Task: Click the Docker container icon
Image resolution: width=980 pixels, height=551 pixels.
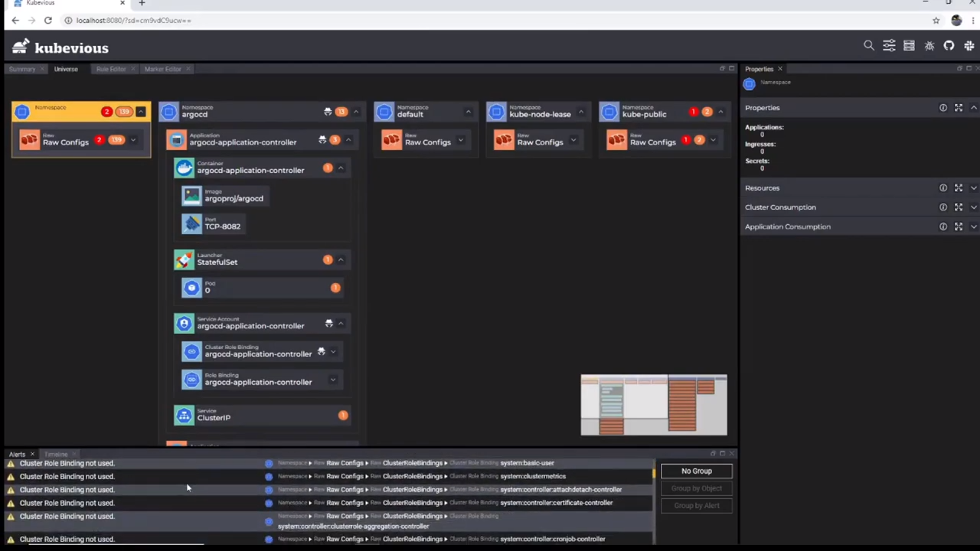Action: click(x=185, y=168)
